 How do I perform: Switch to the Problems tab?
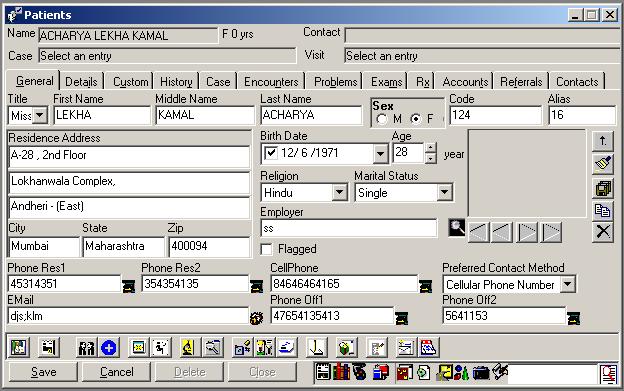pos(335,82)
